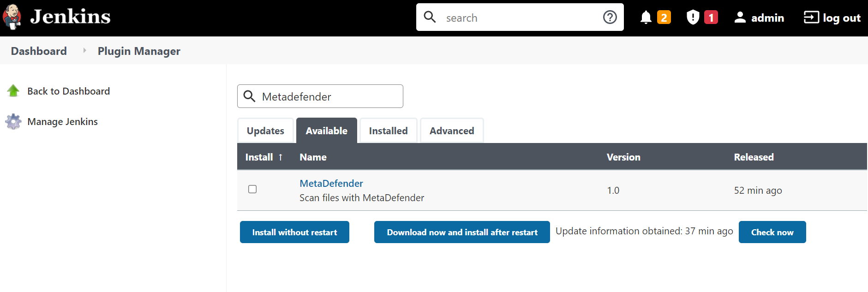
Task: Click the red badge showing 1
Action: [711, 18]
